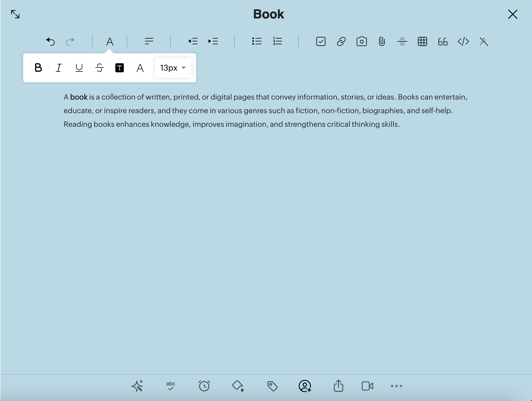
Task: Click the note title Book
Action: pos(268,14)
